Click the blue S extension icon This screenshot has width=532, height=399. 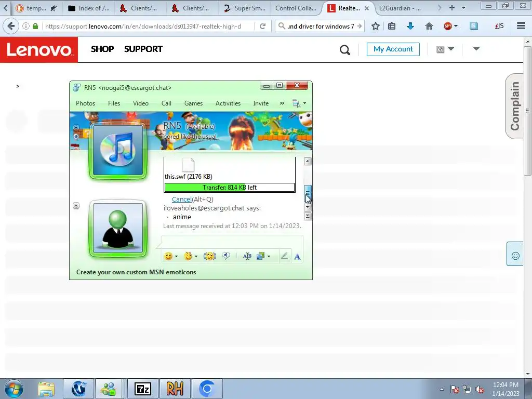[474, 26]
